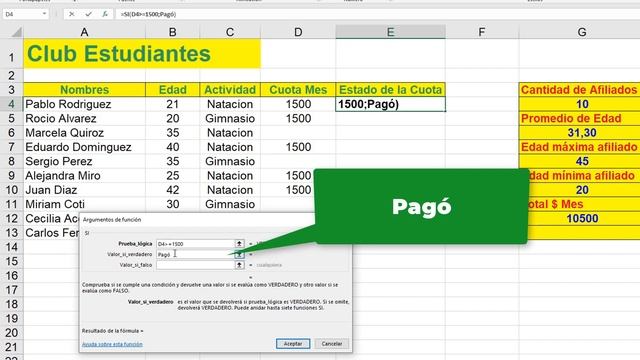Click the max age value 45
This screenshot has width=640, height=360.
580,161
